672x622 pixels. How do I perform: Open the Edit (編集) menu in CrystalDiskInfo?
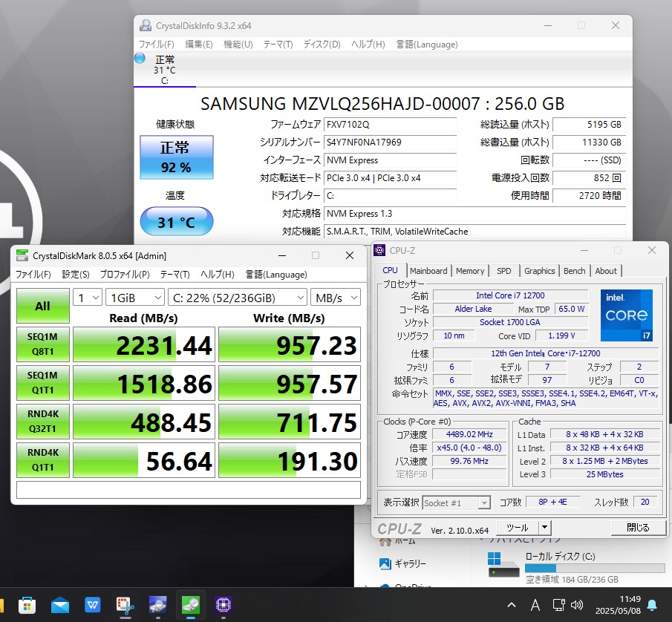pyautogui.click(x=198, y=44)
